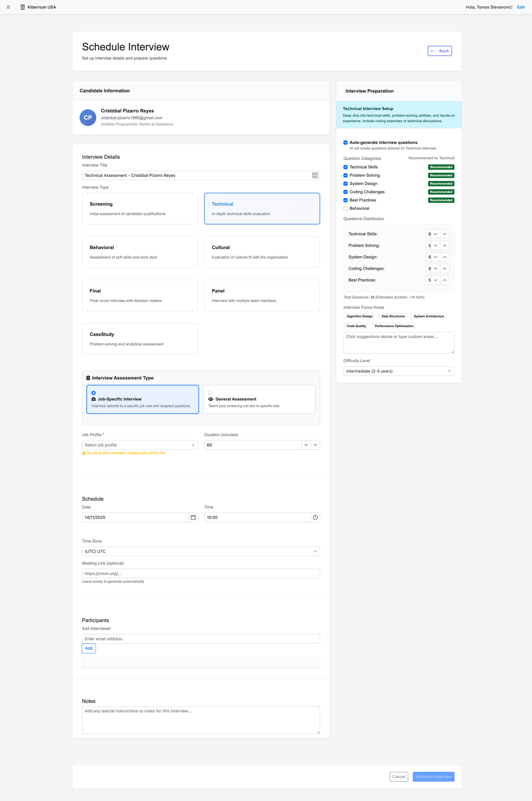Increase the Duration minutes value
Screen dimensions: 532x801
[x=315, y=445]
